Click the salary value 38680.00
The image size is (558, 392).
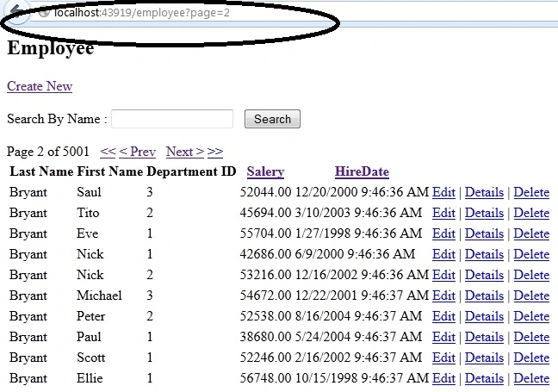tap(265, 337)
